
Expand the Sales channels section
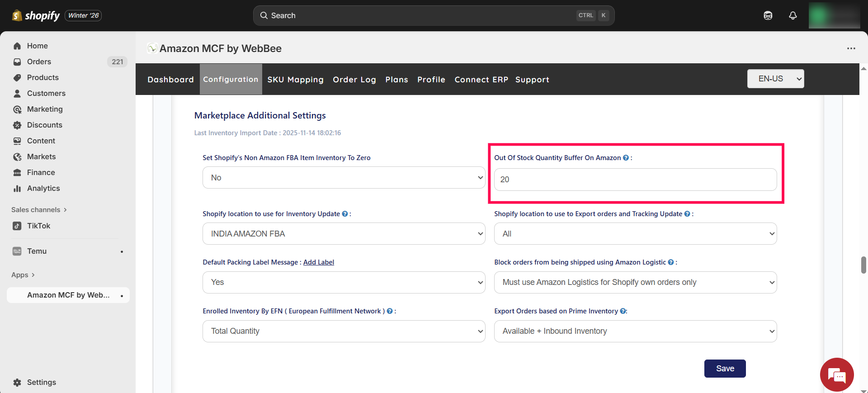point(39,210)
